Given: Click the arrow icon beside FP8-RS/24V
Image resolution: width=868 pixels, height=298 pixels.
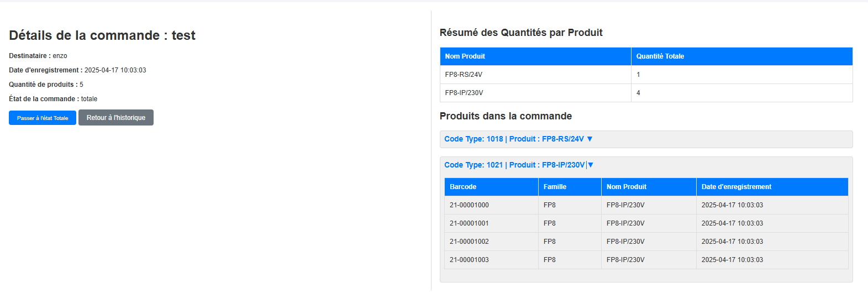Looking at the screenshot, I should point(590,139).
